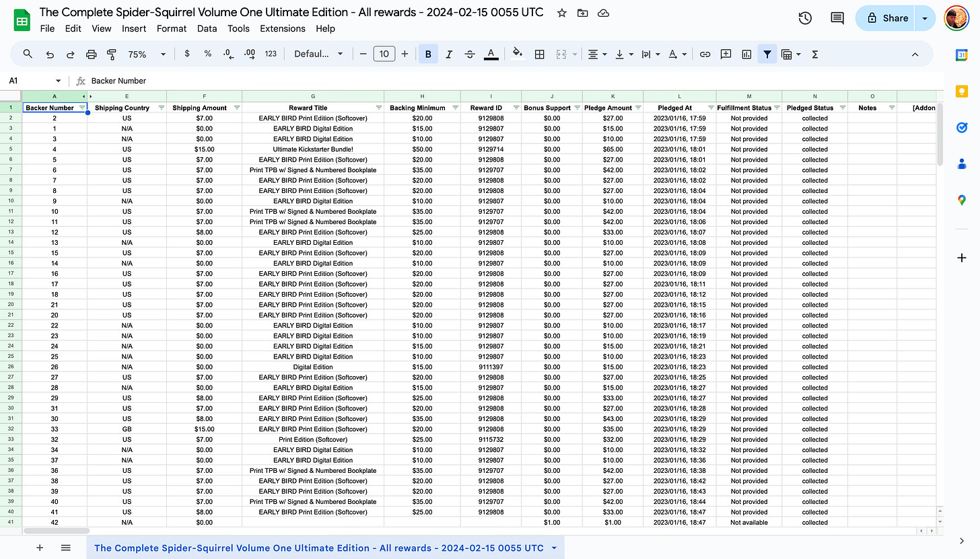The height and width of the screenshot is (559, 980).
Task: Open Google Tasks side panel
Action: tap(962, 127)
